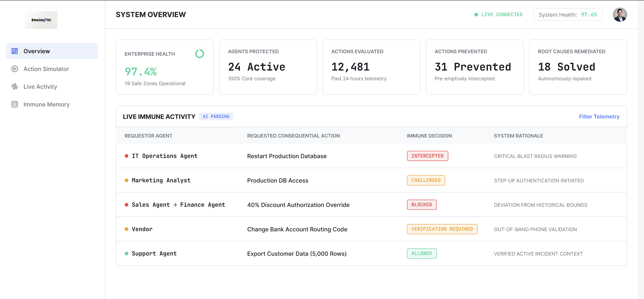
Task: Click the VERIFICATION REQUIRED badge
Action: point(442,229)
